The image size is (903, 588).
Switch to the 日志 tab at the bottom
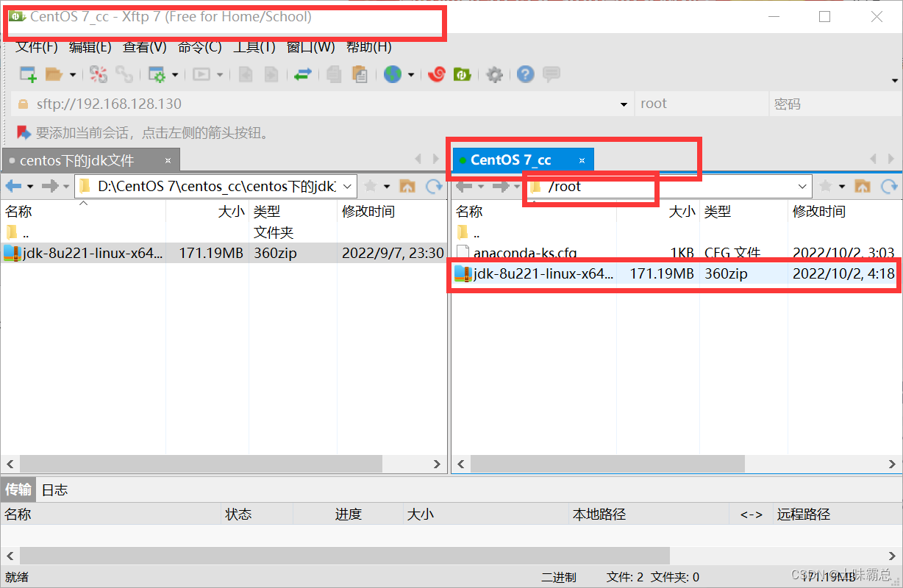[54, 490]
